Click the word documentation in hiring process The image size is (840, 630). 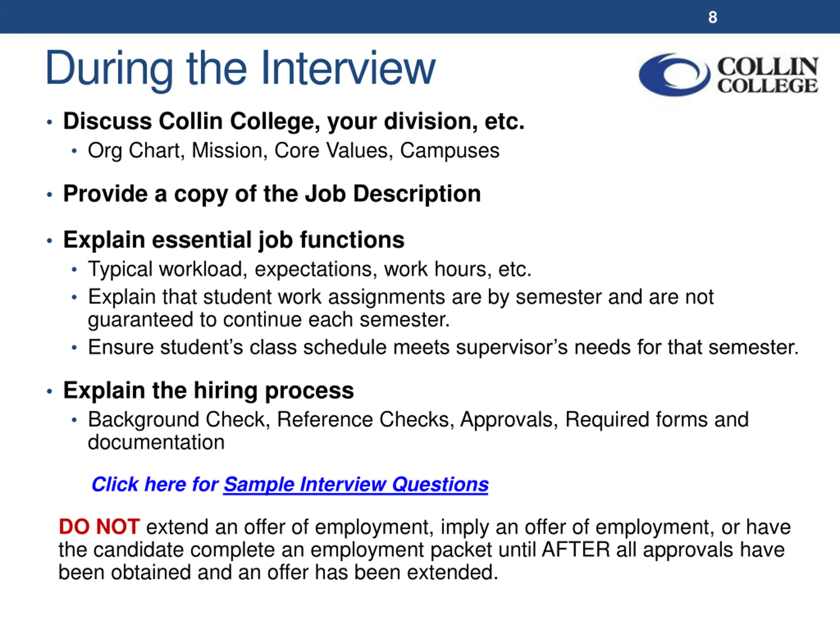click(156, 442)
